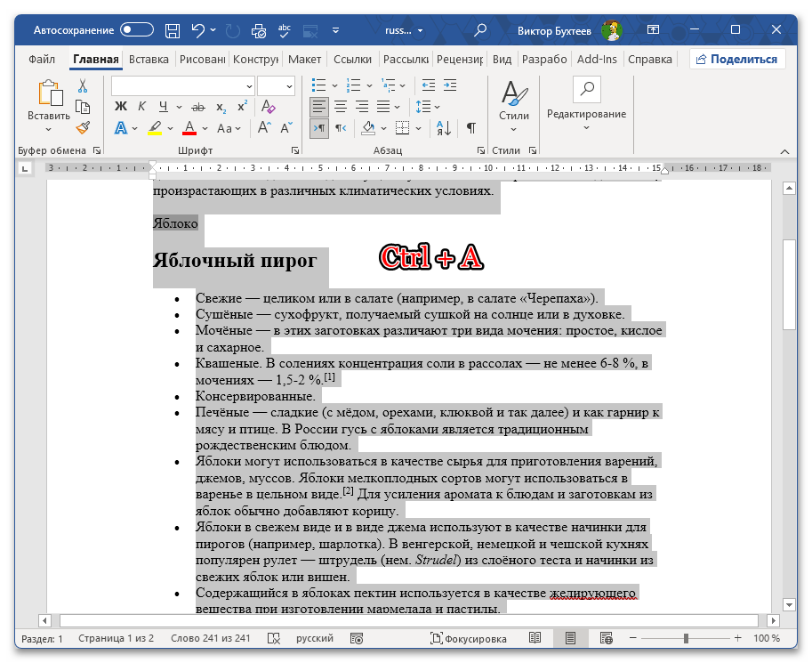Viewport: 812px width, 663px height.
Task: Click the русский language indicator
Action: tap(314, 639)
